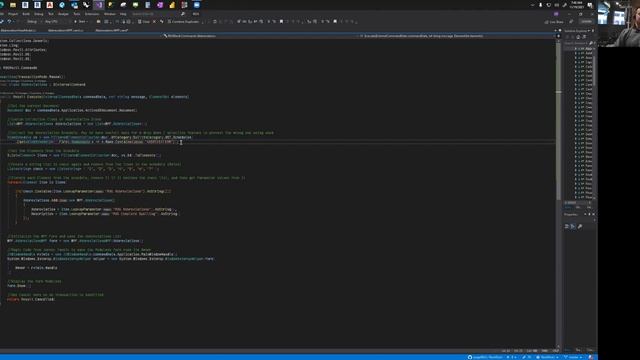Click the Visual Studio search box

click(x=157, y=14)
